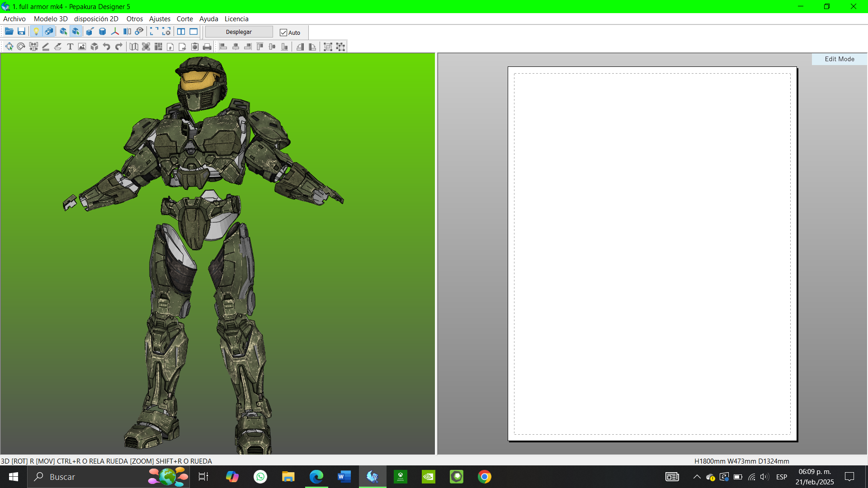
Task: Expand hidden system tray icons chevron
Action: click(697, 477)
